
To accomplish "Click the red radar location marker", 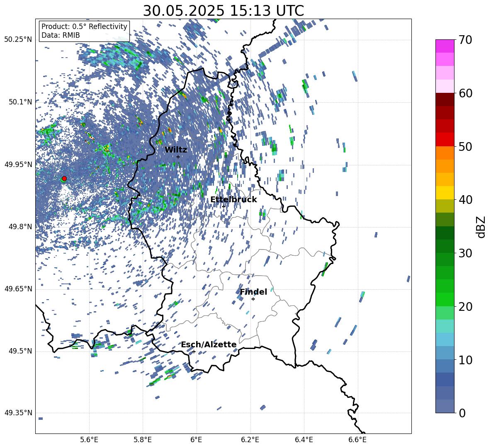I will click(64, 179).
